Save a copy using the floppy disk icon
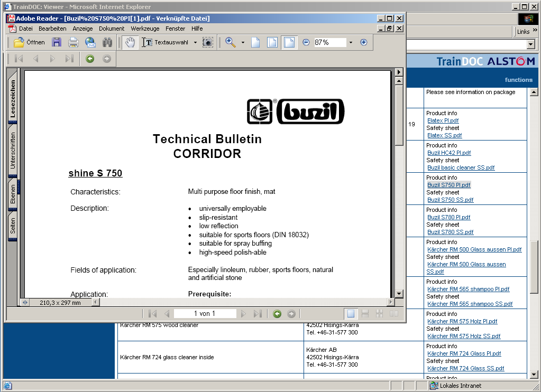 (x=57, y=42)
